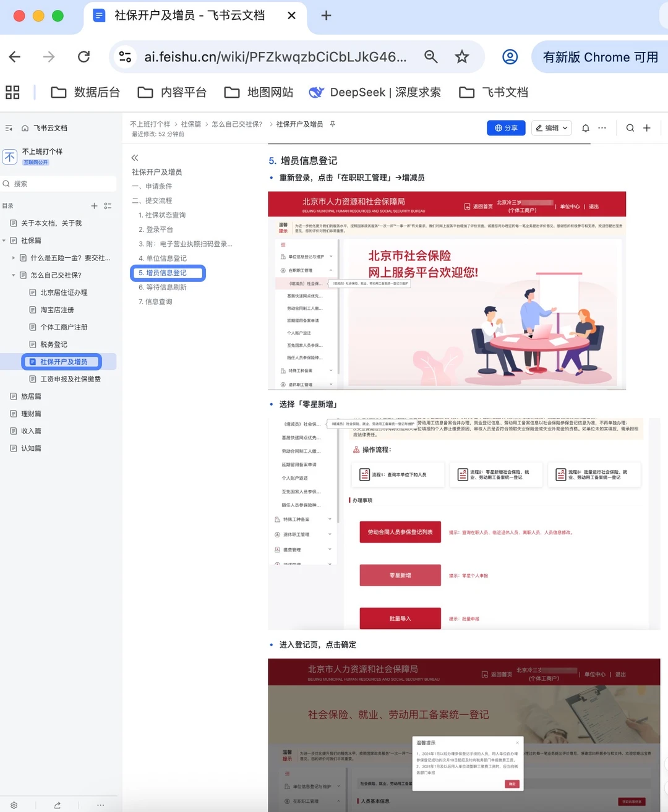The height and width of the screenshot is (812, 668).
Task: Click breadcrumb 怎么自己交社保？
Action: pos(237,124)
